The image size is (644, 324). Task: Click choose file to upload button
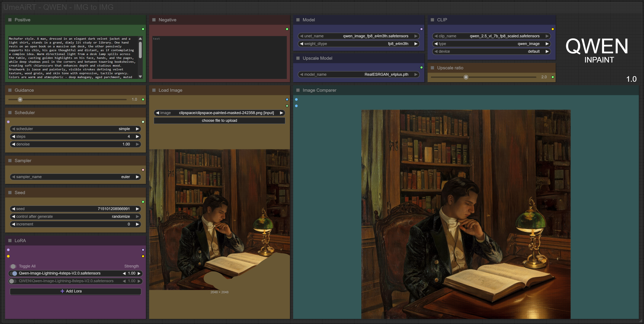click(x=219, y=121)
